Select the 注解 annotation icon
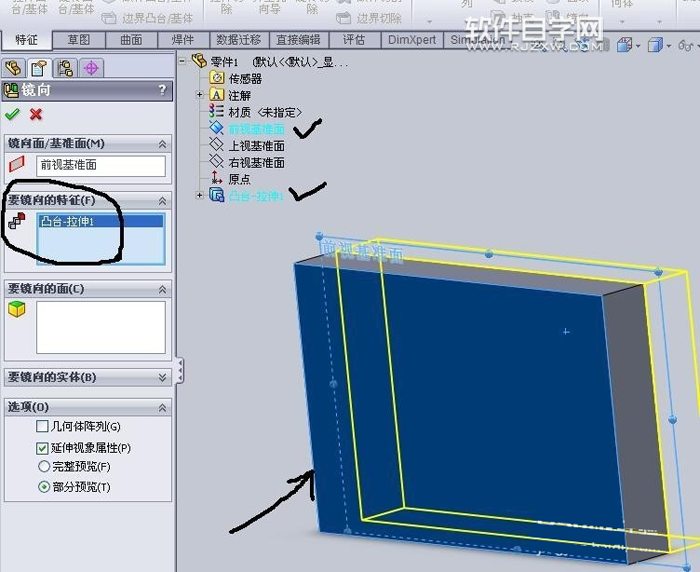This screenshot has height=572, width=700. [x=217, y=95]
